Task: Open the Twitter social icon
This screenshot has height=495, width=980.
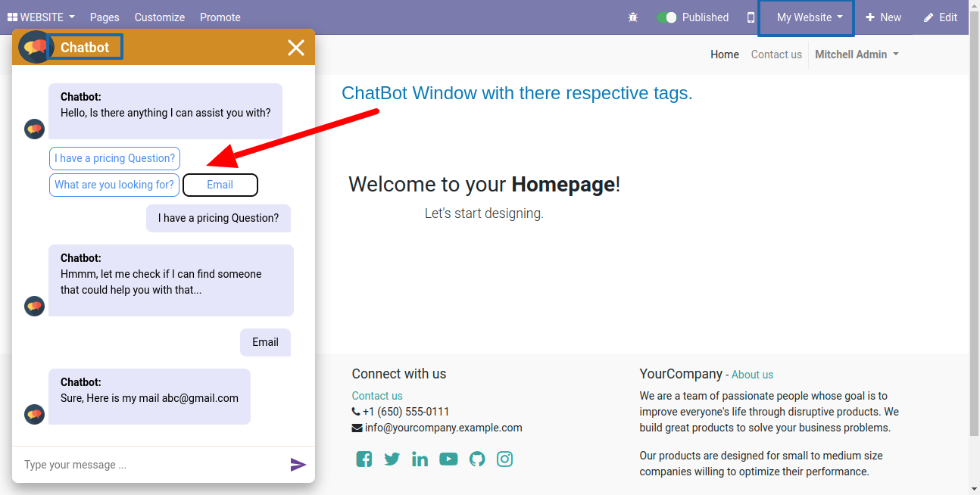Action: (x=392, y=459)
